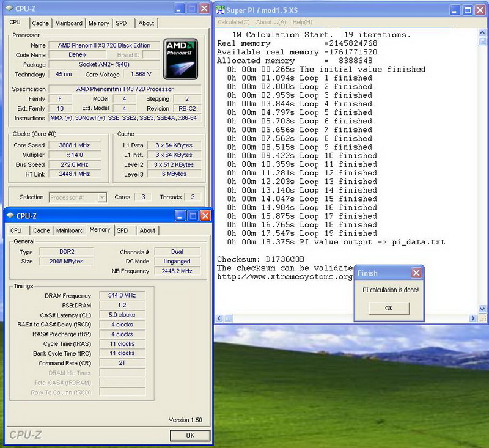
Task: Click the AMD Phenom II logo
Action: 181,59
